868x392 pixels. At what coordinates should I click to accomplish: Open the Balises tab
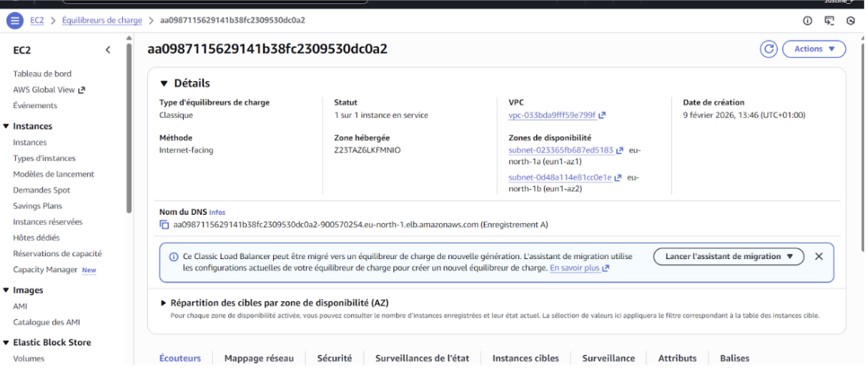734,358
